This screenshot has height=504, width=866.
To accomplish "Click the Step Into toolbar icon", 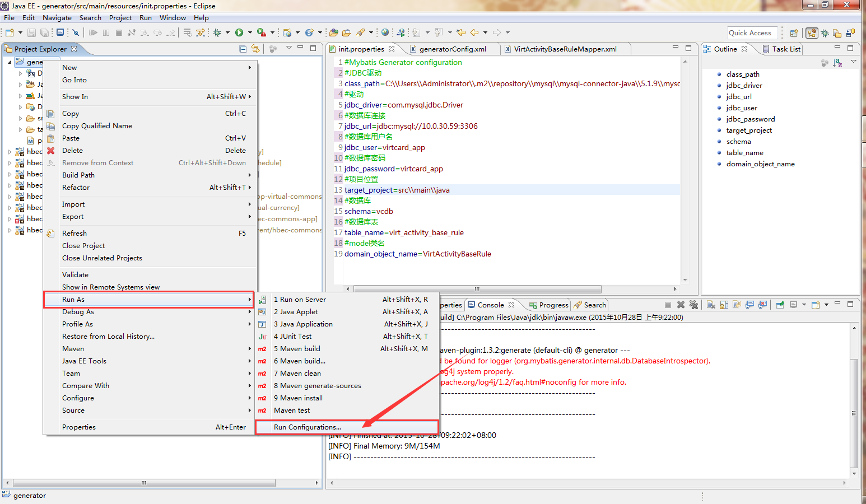I will [144, 32].
